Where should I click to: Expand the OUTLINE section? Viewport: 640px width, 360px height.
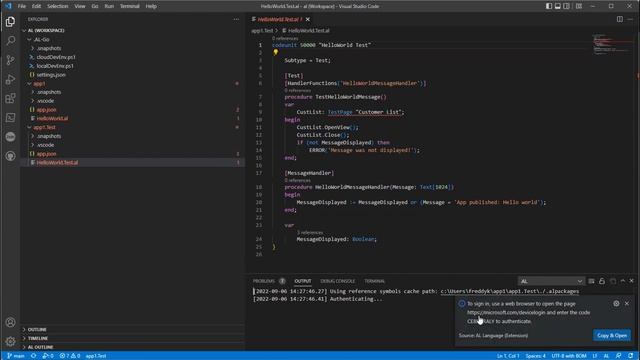pyautogui.click(x=133, y=329)
